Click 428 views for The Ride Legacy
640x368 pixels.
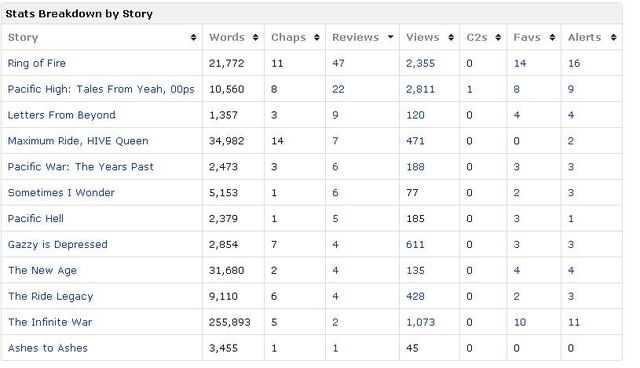pos(415,296)
